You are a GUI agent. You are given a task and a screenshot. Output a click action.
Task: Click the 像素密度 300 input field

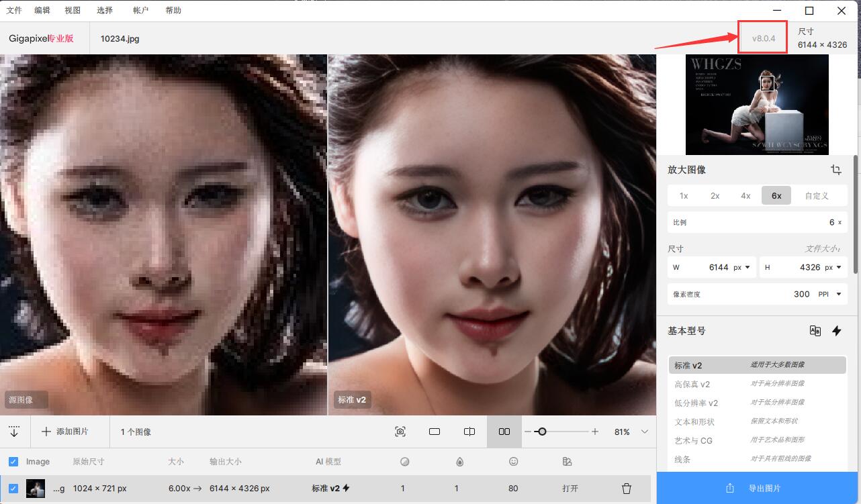click(x=758, y=294)
